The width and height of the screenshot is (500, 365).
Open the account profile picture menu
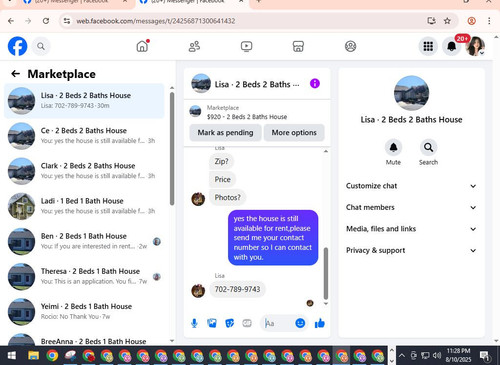475,46
